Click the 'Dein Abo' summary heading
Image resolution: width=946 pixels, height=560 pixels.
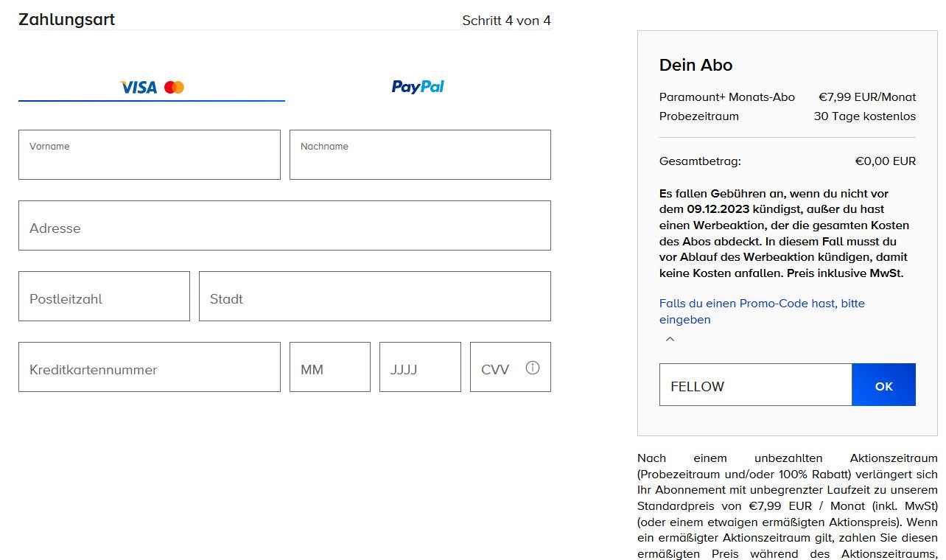696,65
